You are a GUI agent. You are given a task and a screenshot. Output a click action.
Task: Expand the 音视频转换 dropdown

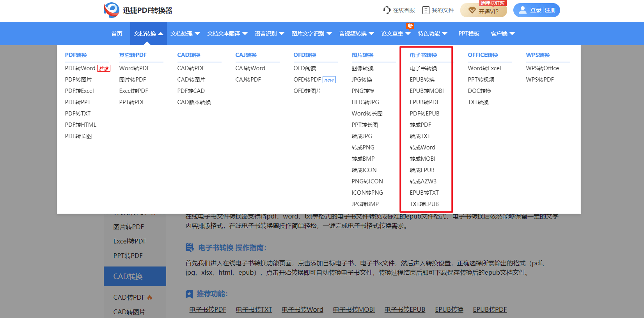[357, 34]
